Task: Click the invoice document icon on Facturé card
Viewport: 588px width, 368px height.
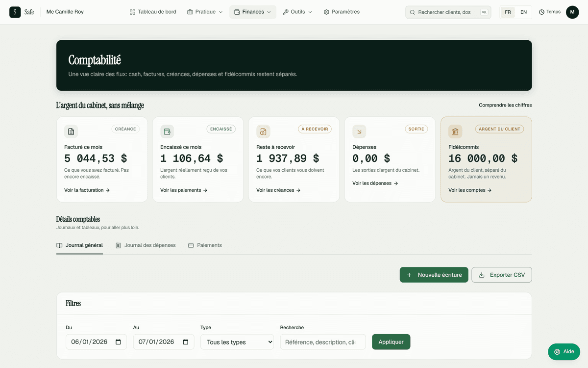Action: tap(71, 131)
